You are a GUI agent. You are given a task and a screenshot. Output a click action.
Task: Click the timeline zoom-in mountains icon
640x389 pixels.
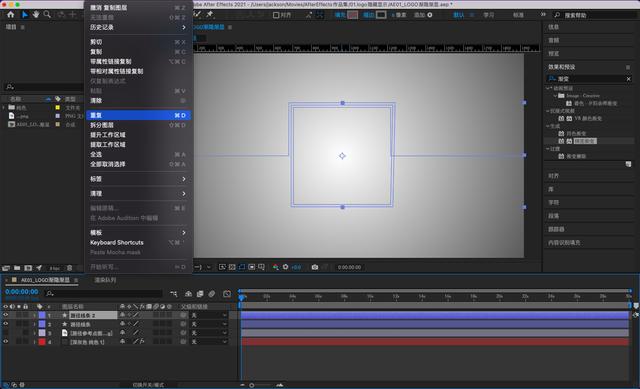280,385
